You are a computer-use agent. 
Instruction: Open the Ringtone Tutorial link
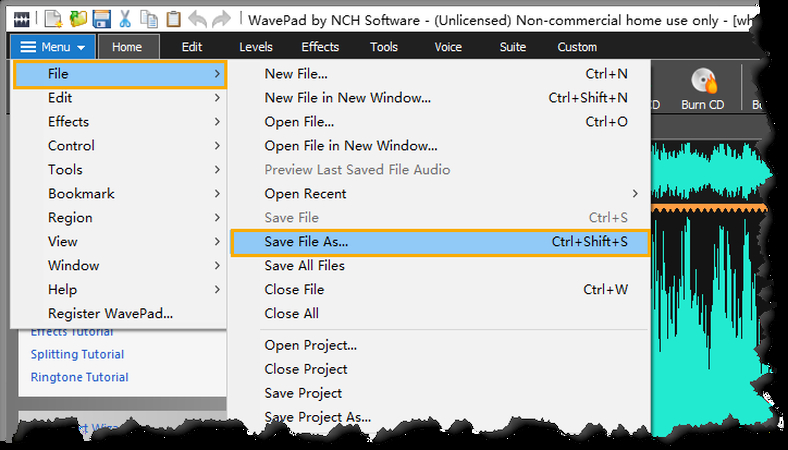pyautogui.click(x=79, y=378)
